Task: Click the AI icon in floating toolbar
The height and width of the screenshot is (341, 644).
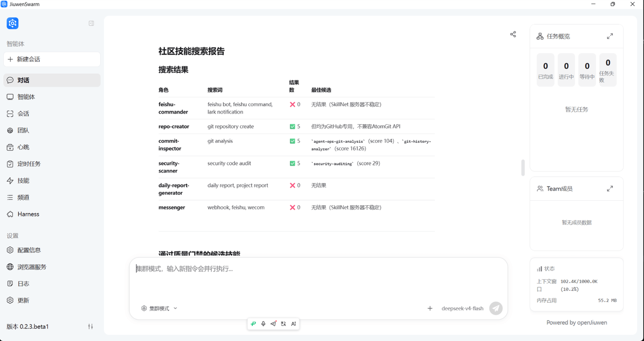Action: pyautogui.click(x=293, y=324)
